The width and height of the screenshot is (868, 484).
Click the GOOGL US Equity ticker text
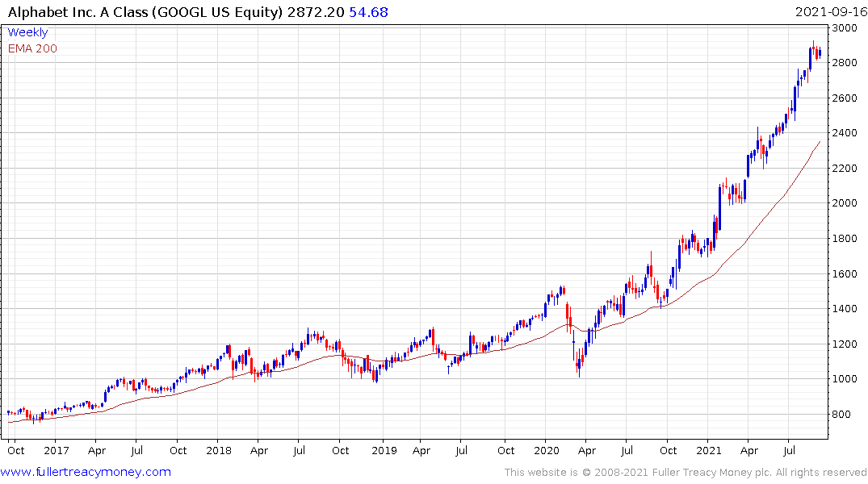tap(217, 12)
